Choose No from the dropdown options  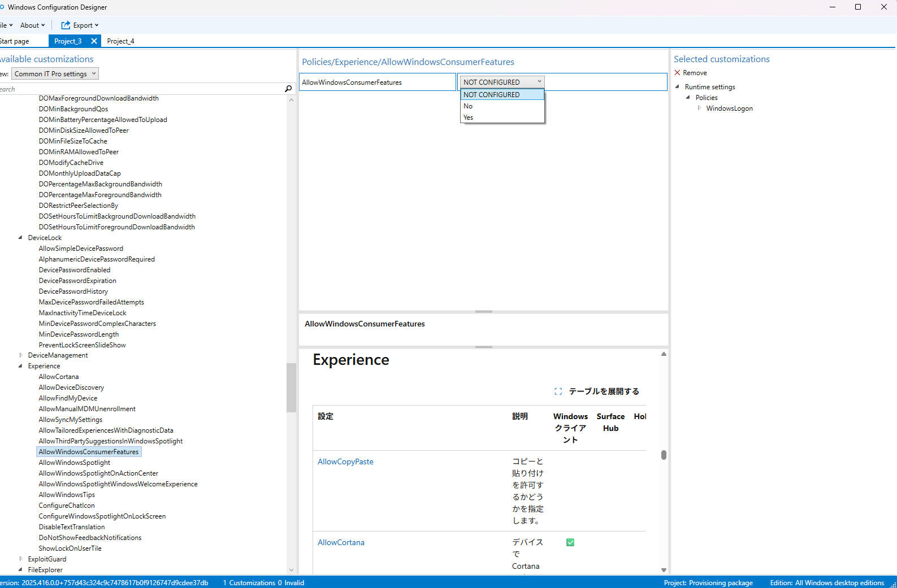click(468, 106)
